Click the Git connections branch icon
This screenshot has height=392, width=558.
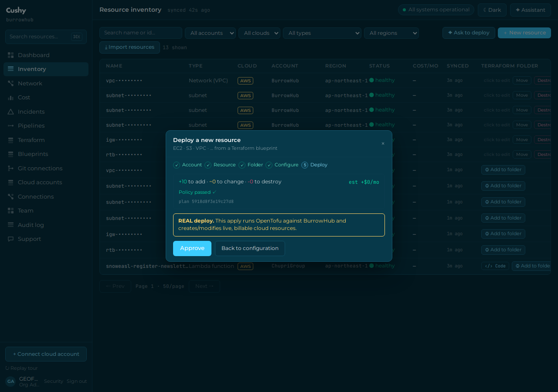pyautogui.click(x=10, y=168)
